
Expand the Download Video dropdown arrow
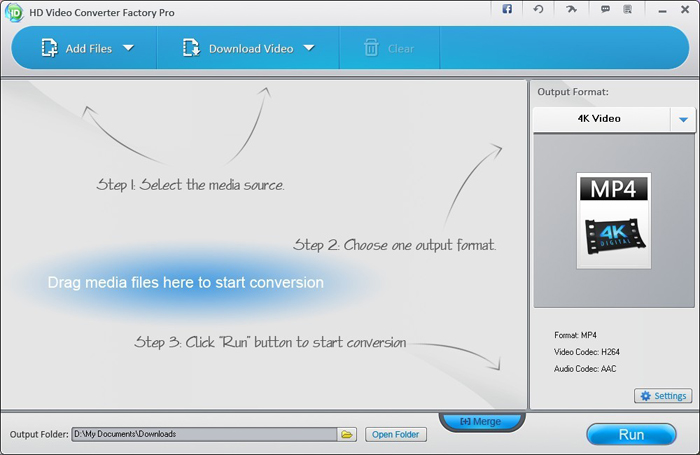[309, 48]
